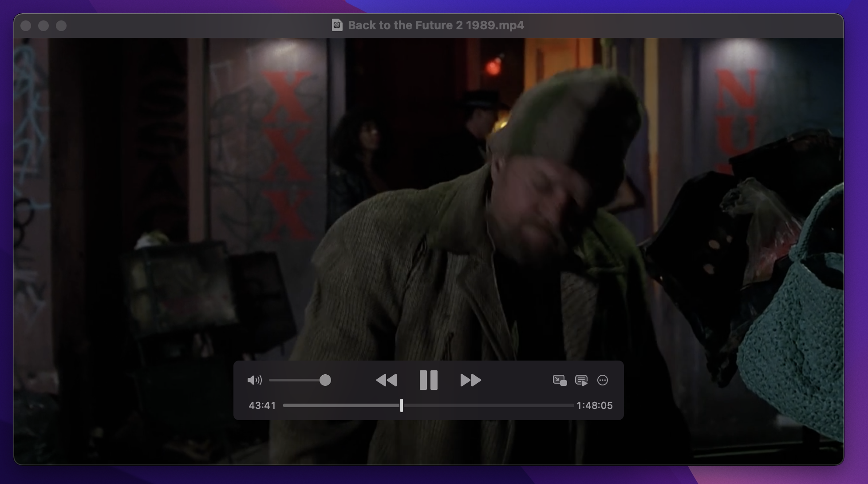Enable picture-in-picture mode
Image resolution: width=868 pixels, height=484 pixels.
[560, 380]
